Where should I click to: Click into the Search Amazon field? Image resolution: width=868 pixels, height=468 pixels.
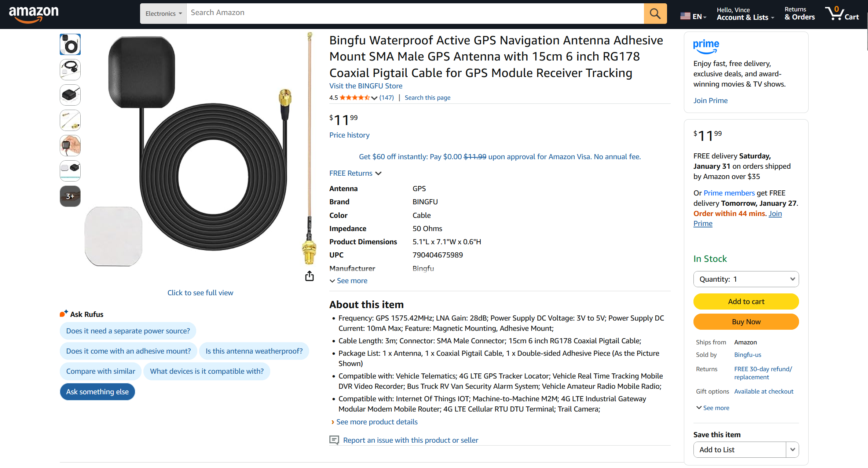coord(414,13)
